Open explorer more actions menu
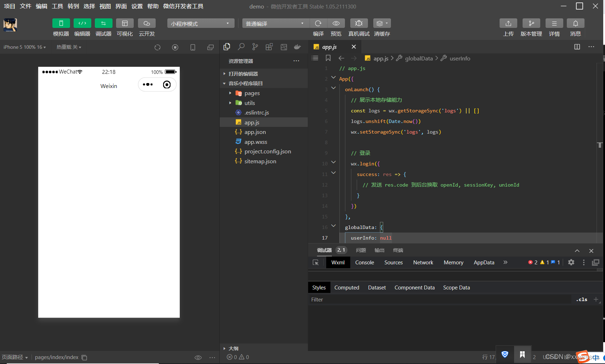Viewport: 605px width, 364px height. pos(296,61)
